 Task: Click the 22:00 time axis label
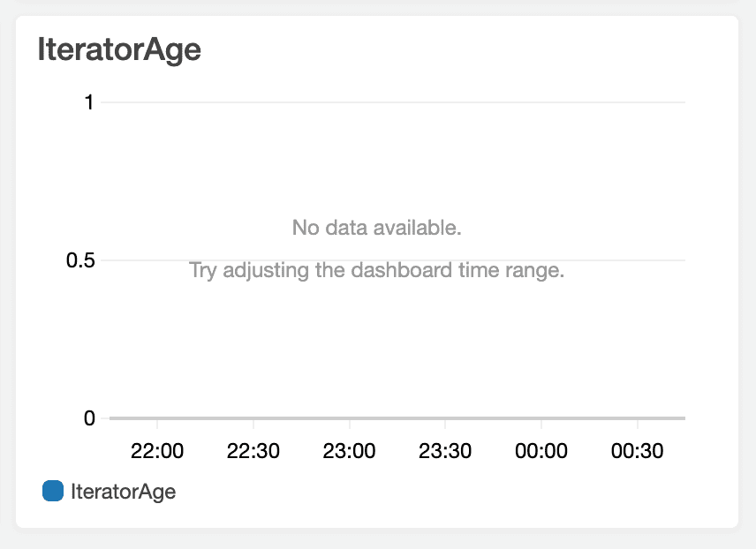[157, 451]
